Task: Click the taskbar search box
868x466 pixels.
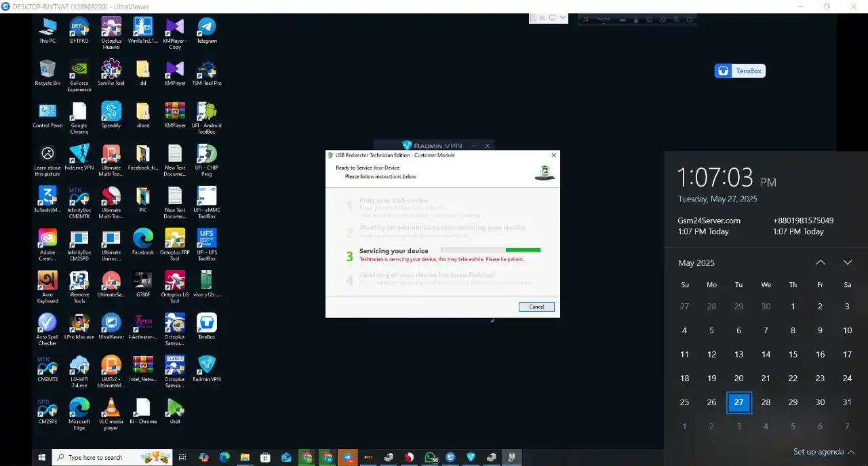Action: click(x=111, y=457)
